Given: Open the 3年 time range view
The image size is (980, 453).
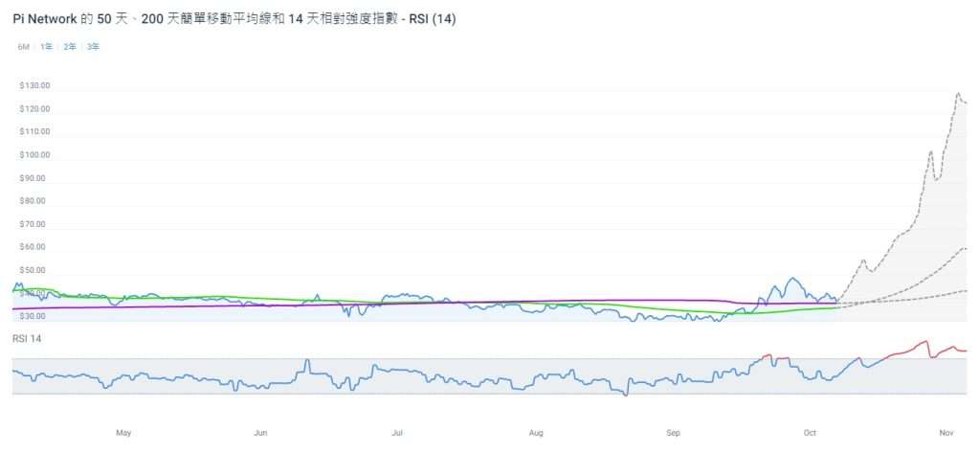Looking at the screenshot, I should point(93,47).
